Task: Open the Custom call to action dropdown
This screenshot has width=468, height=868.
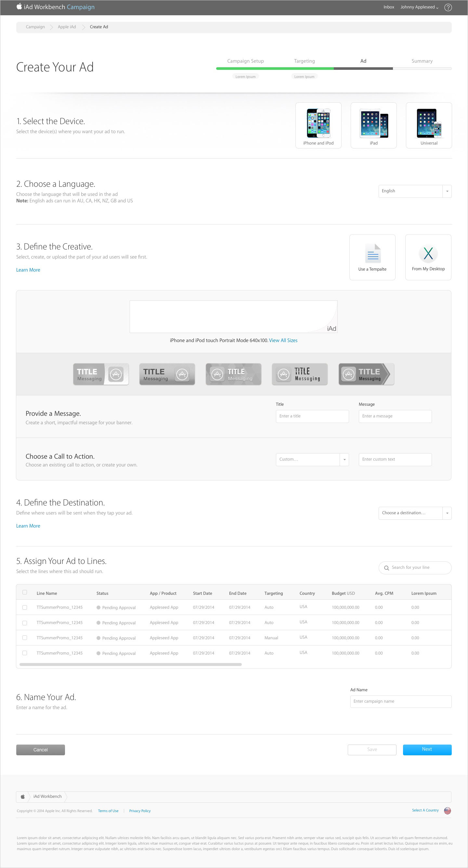Action: coord(312,460)
